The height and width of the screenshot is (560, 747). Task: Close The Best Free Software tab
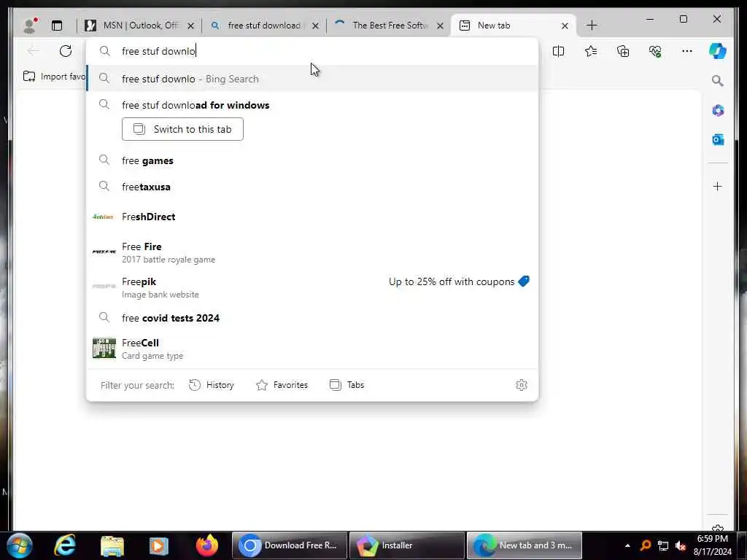440,26
